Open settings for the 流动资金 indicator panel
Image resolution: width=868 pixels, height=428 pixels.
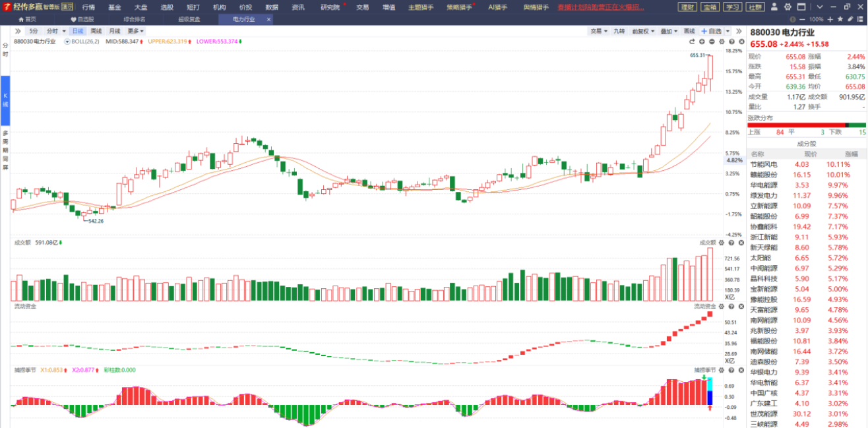(x=722, y=307)
